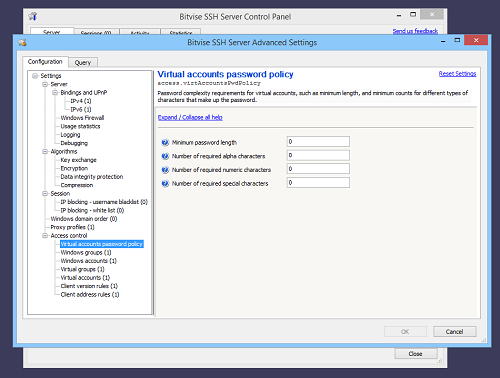Click the Cancel button

[x=455, y=332]
